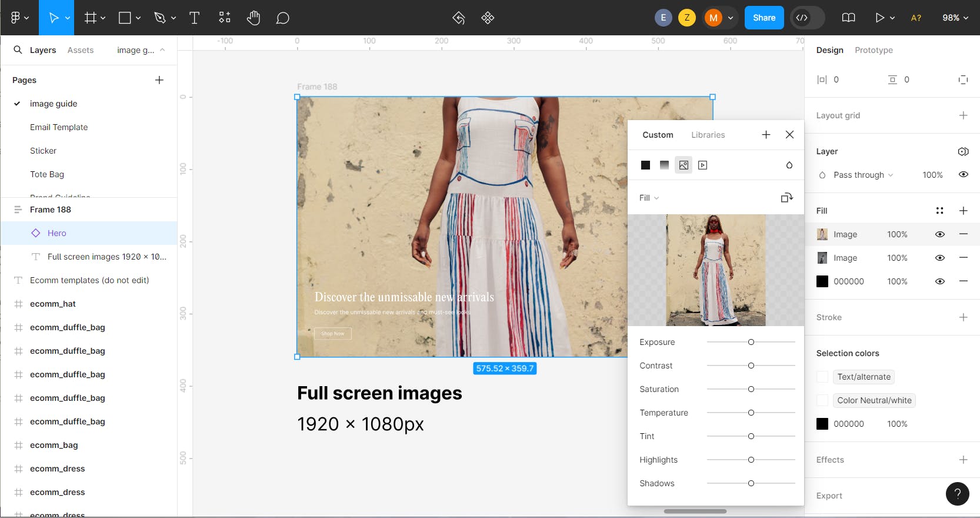Viewport: 980px width, 518px height.
Task: Open the Figma main menu
Action: (x=16, y=18)
